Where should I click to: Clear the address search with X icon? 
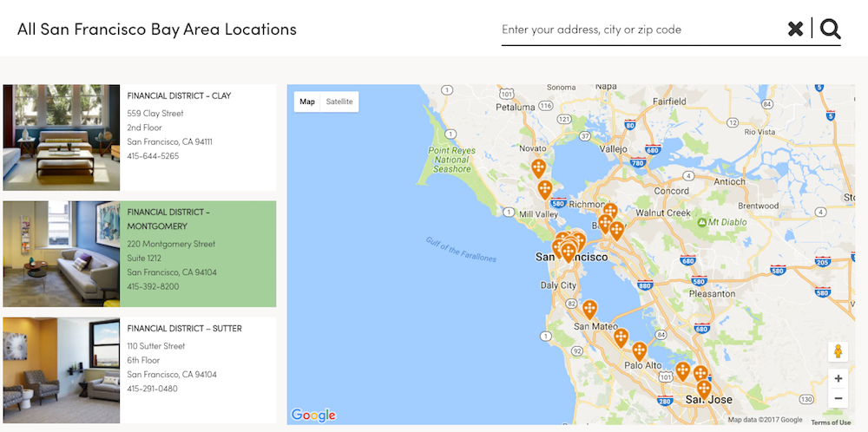(x=795, y=29)
